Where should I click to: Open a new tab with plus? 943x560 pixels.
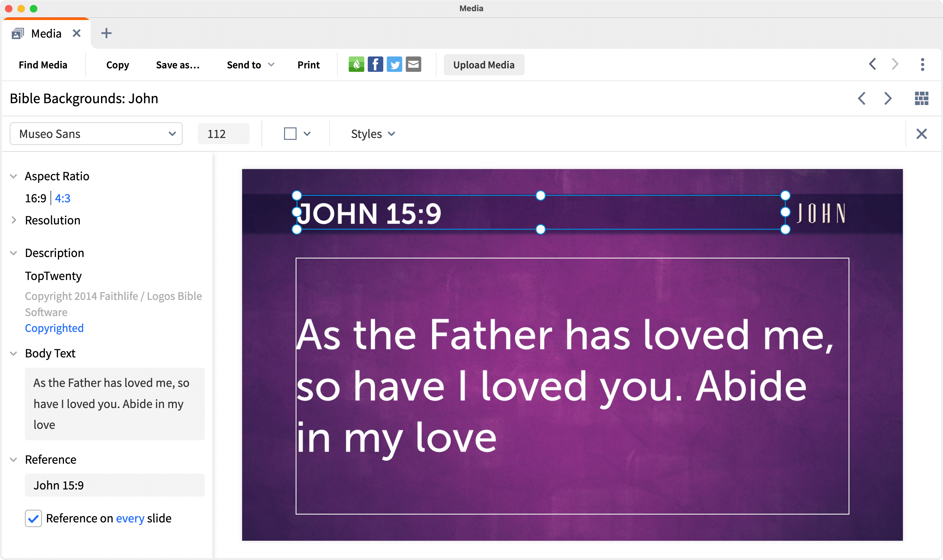click(x=106, y=33)
